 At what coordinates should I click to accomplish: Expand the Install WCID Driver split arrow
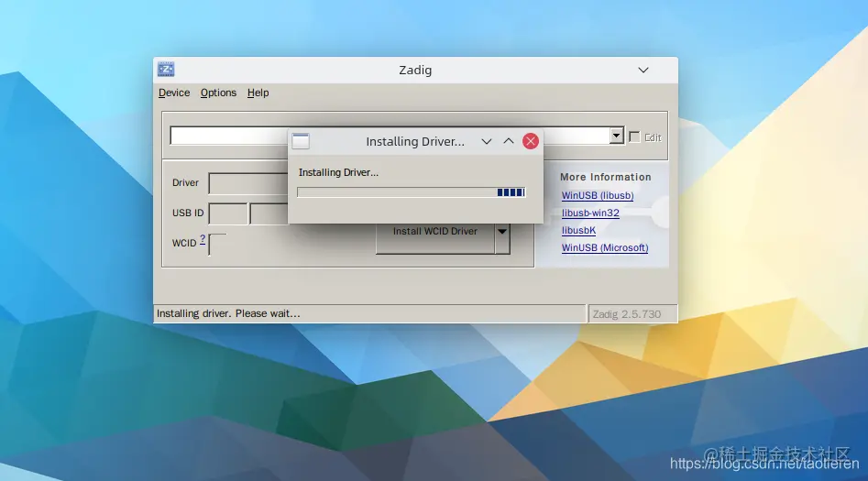tap(502, 232)
